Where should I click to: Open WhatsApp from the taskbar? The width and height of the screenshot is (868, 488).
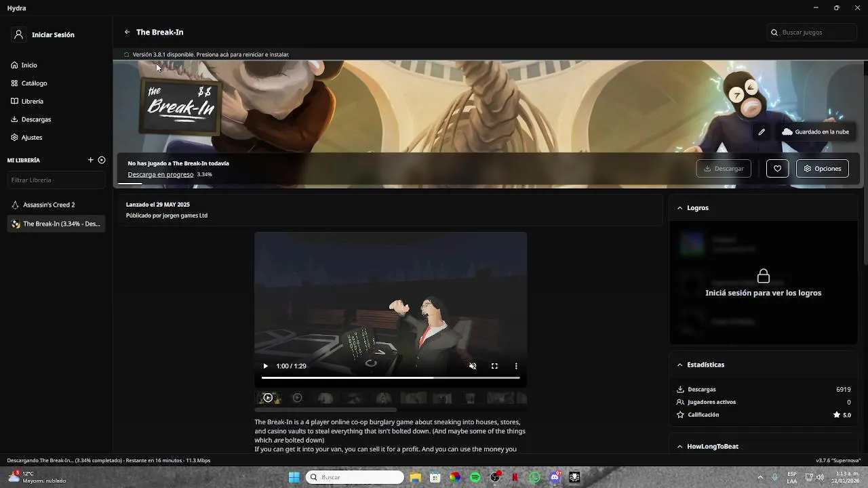pos(535,477)
